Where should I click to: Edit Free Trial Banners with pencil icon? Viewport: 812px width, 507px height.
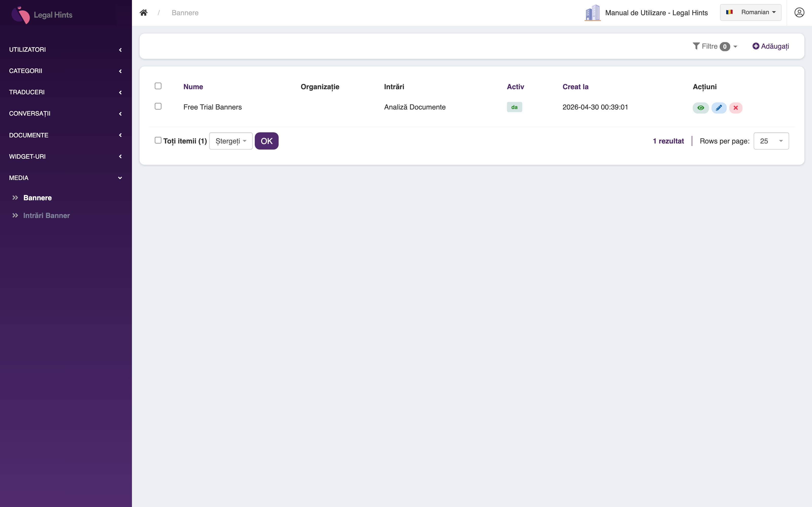point(719,108)
